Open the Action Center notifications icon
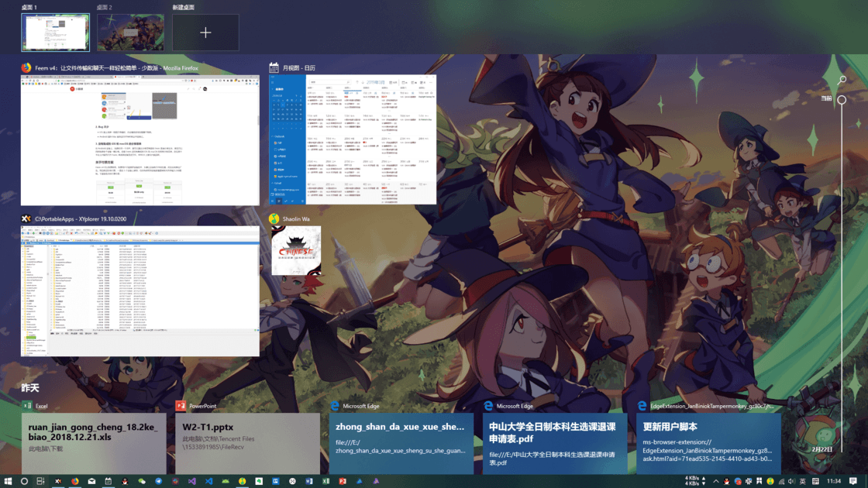Image resolution: width=868 pixels, height=488 pixels. click(853, 481)
